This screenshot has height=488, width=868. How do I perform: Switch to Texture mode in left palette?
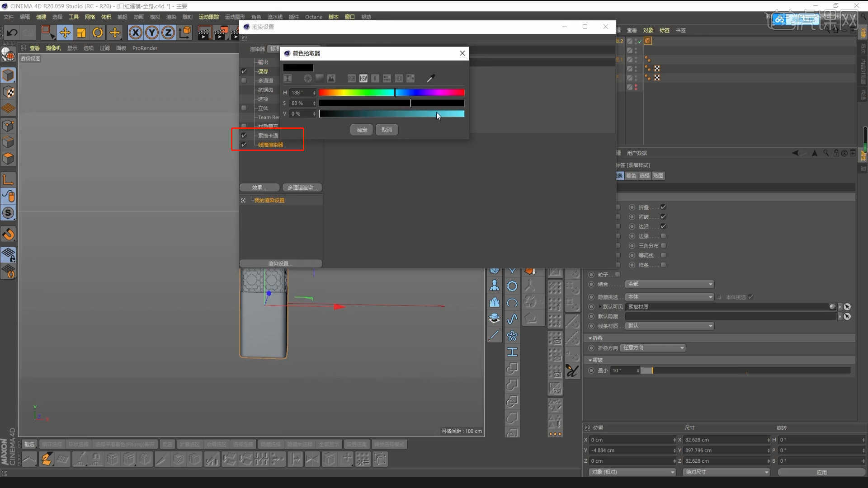click(x=8, y=92)
